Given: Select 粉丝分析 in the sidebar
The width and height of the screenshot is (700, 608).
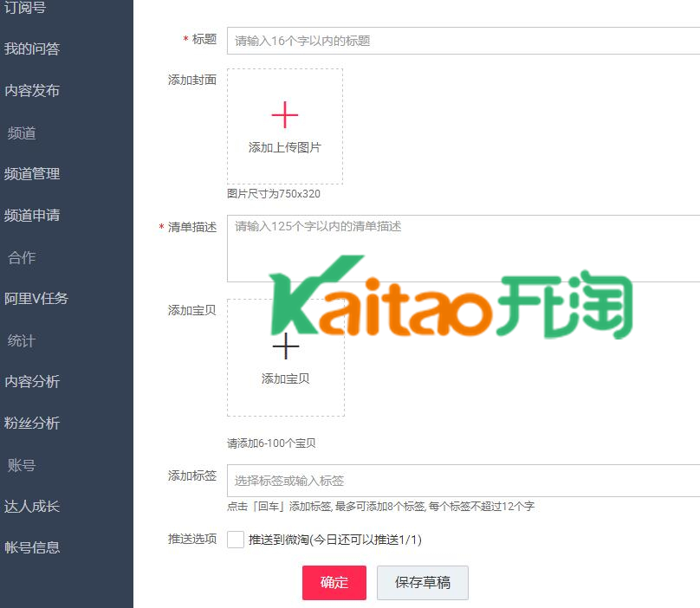Looking at the screenshot, I should (x=32, y=423).
